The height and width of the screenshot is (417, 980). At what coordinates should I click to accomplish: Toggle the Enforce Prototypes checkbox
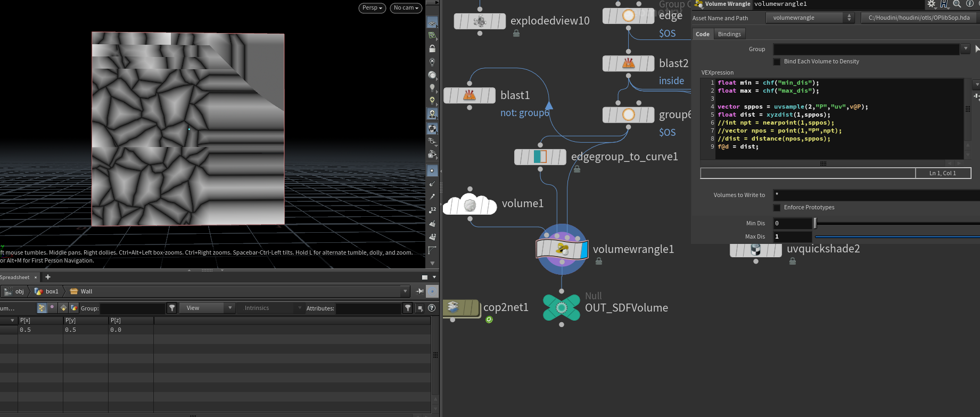click(777, 208)
